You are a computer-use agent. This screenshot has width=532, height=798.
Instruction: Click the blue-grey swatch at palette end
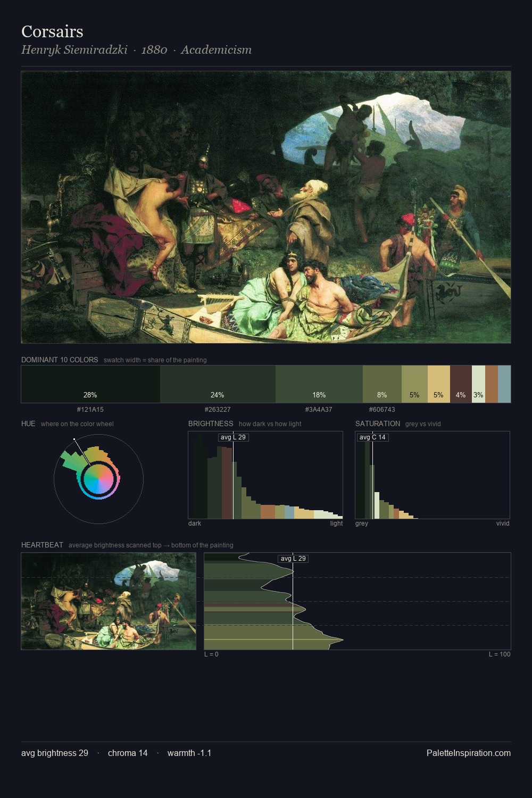504,384
